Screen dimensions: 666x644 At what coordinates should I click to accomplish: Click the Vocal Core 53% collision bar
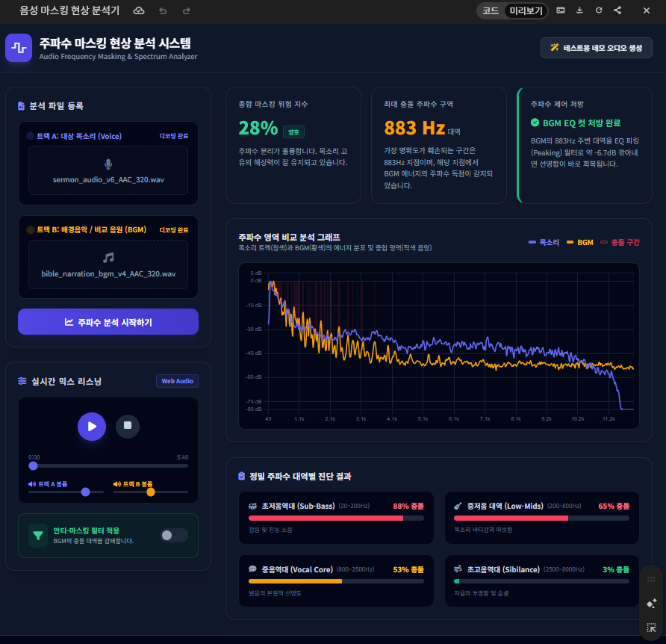(336, 581)
